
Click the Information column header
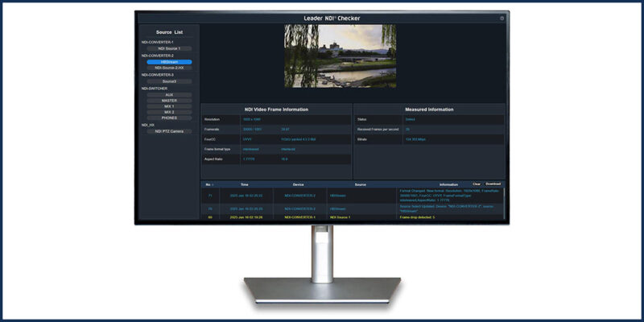(448, 185)
